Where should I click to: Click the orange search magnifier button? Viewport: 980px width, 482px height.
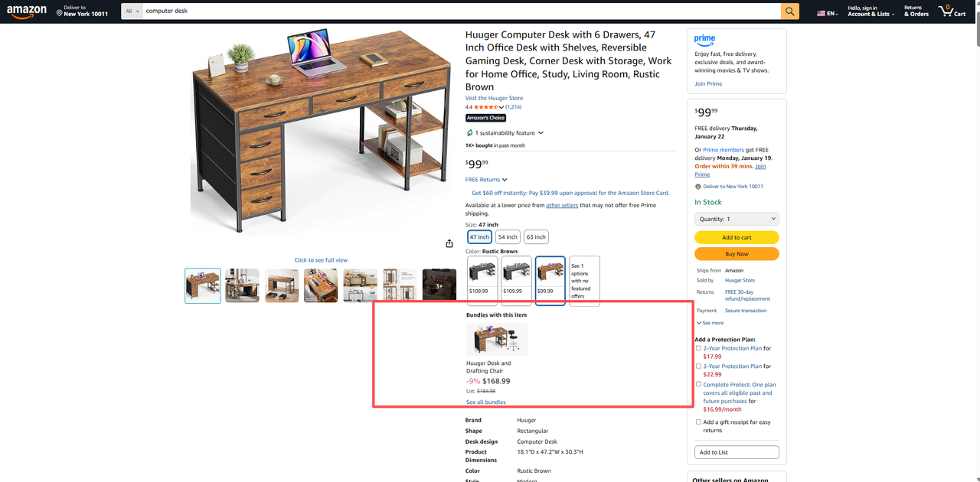pyautogui.click(x=790, y=11)
